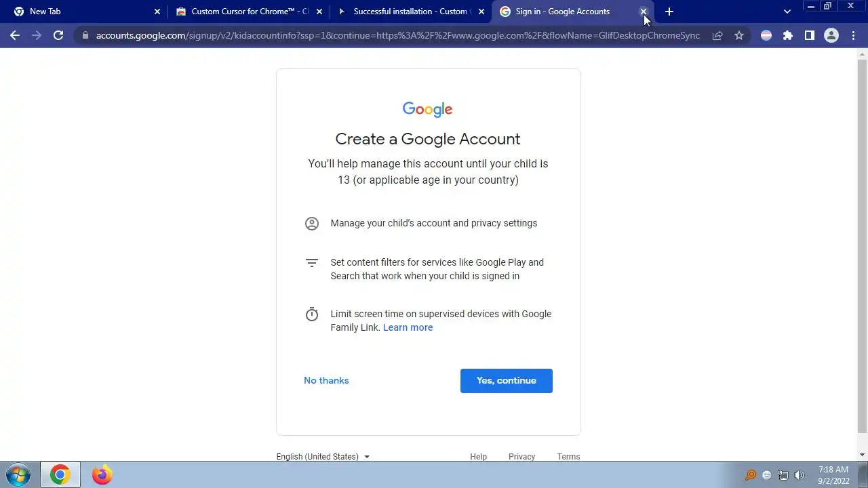Open Custom Cursor extension icon
The height and width of the screenshot is (488, 868).
[x=766, y=35]
